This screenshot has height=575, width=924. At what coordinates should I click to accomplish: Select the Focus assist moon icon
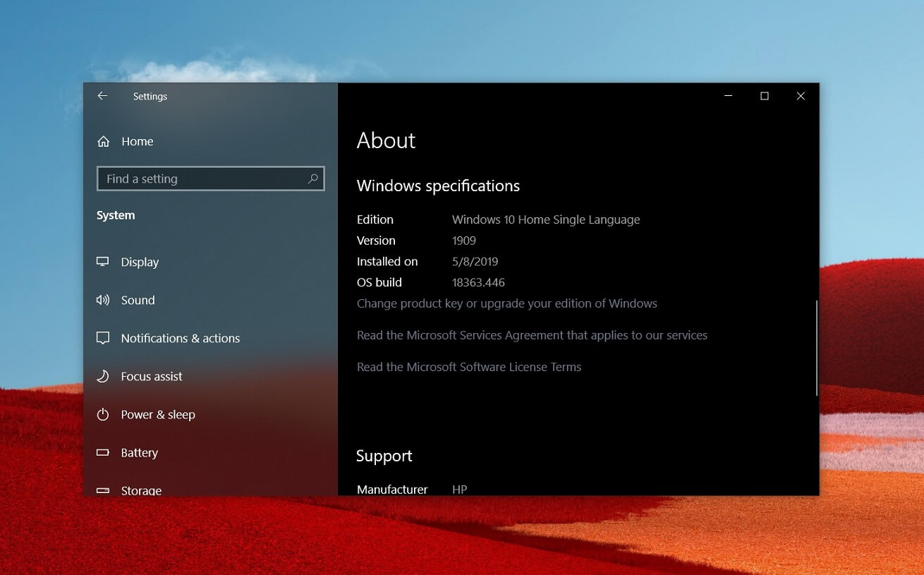(x=102, y=375)
